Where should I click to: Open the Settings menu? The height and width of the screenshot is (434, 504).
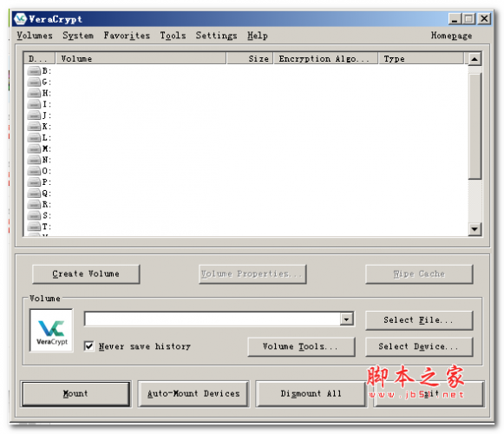(216, 36)
